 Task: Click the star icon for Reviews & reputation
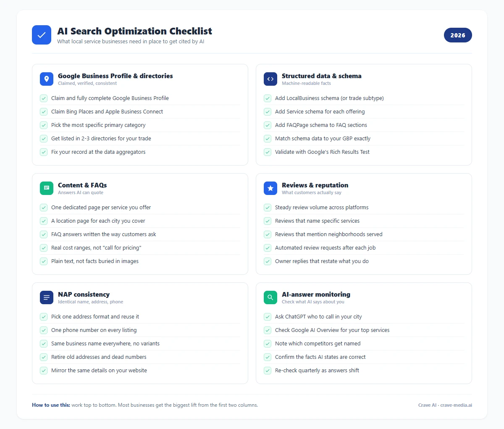pos(270,188)
